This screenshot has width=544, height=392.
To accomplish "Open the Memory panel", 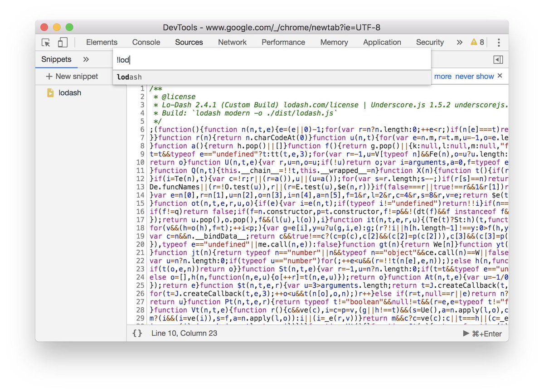I will 334,42.
